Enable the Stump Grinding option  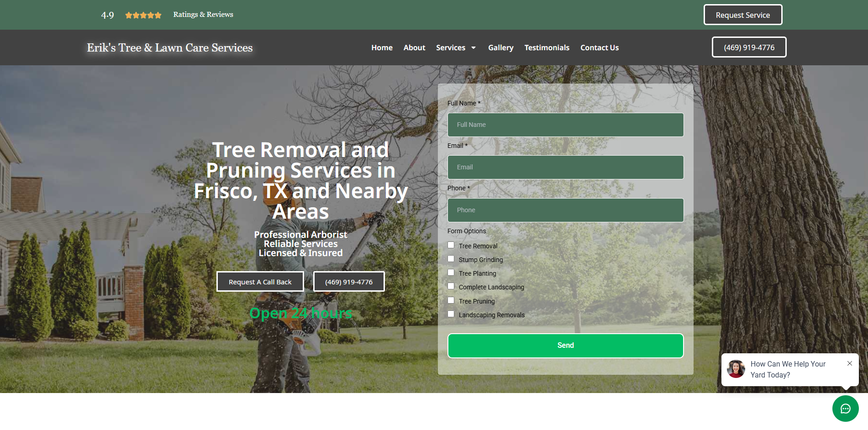point(451,259)
